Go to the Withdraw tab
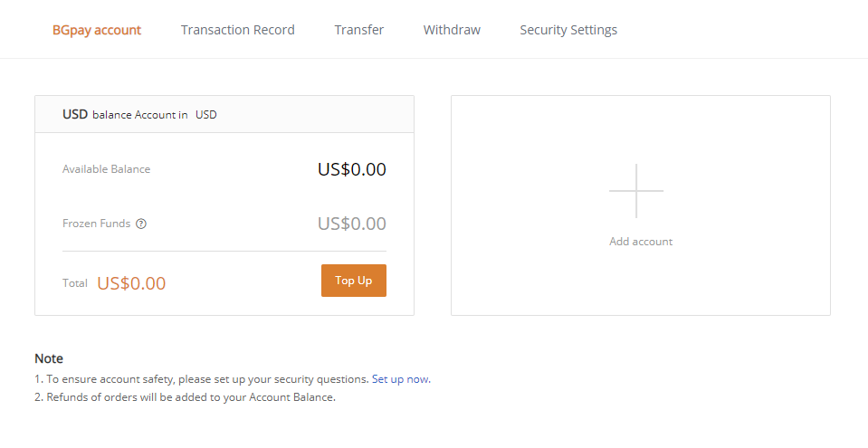 (452, 30)
